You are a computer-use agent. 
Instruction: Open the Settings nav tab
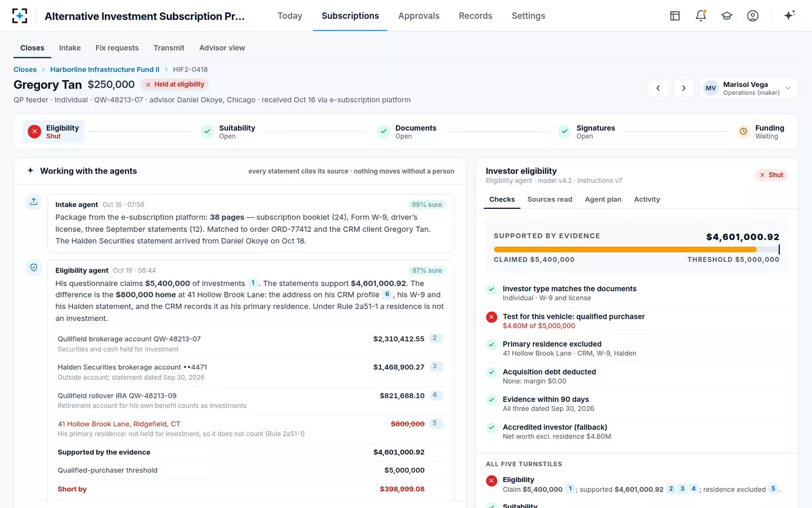(x=528, y=16)
